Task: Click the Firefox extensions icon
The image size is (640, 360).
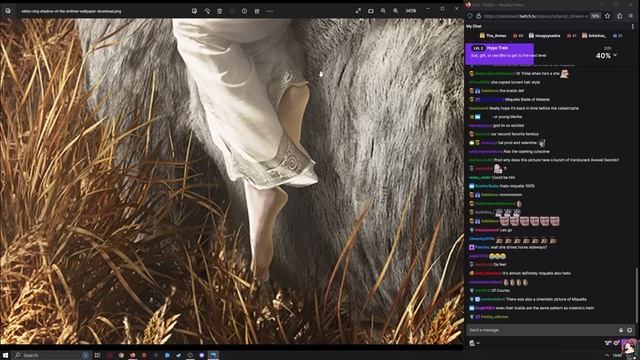Action: point(620,16)
